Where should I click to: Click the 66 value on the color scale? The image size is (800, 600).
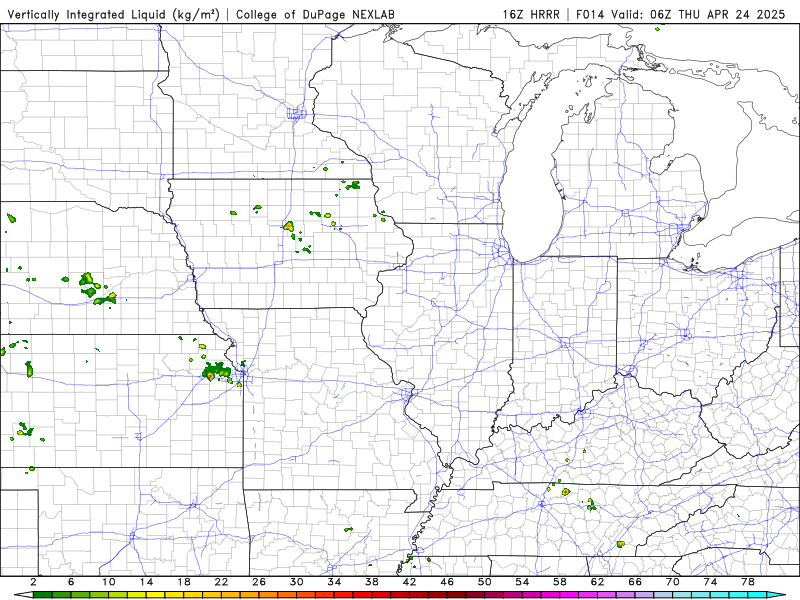(635, 582)
